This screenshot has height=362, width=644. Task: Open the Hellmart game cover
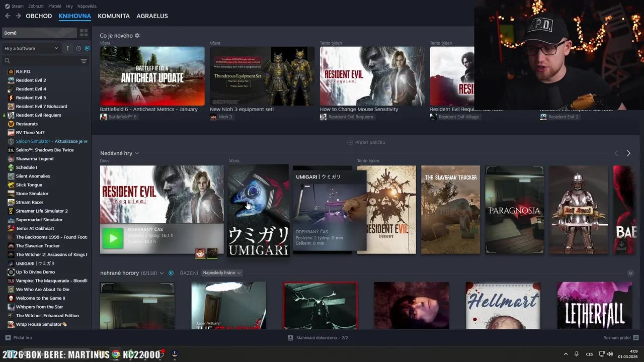(503, 306)
